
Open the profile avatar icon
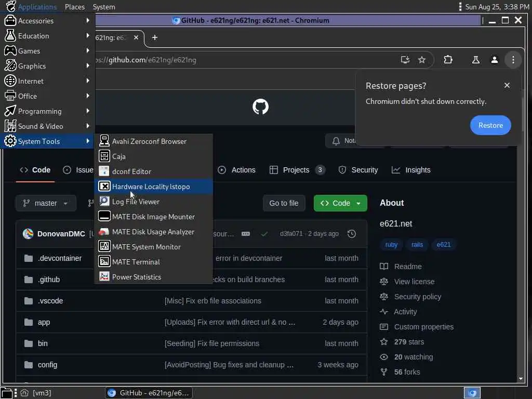click(x=495, y=60)
